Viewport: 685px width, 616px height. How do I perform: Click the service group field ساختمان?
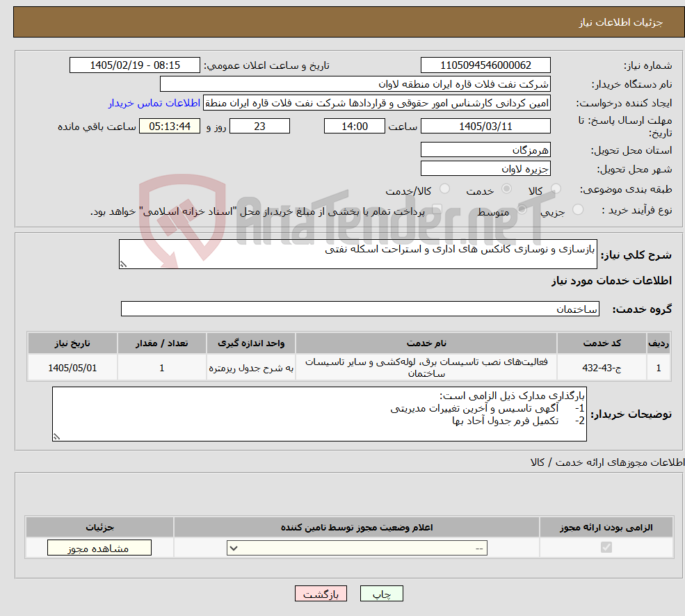pos(360,309)
